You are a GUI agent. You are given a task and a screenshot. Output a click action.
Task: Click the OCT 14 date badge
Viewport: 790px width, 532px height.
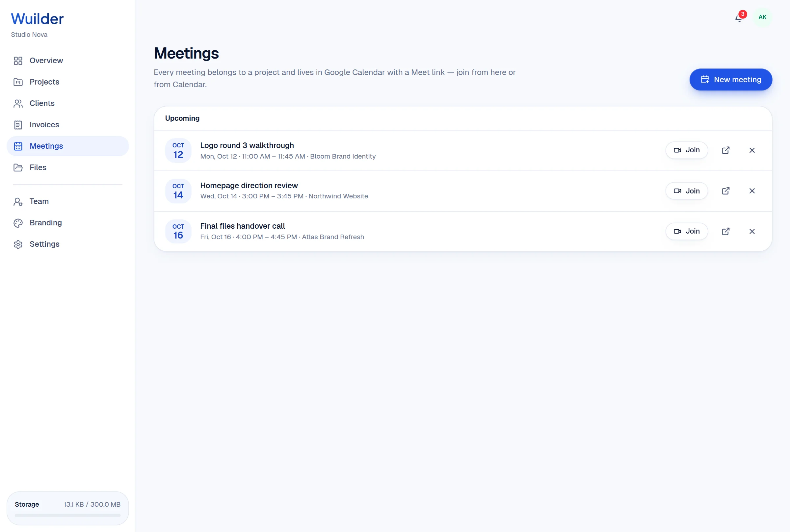coord(178,191)
